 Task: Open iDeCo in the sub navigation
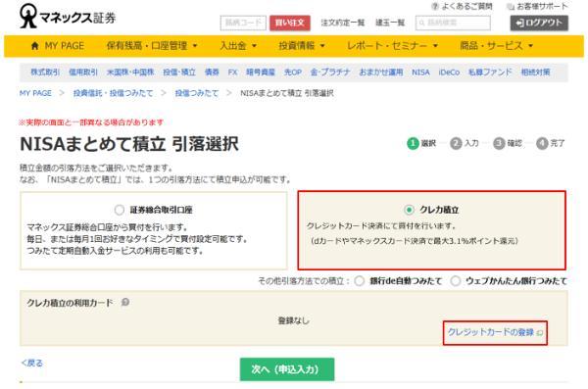tap(449, 73)
